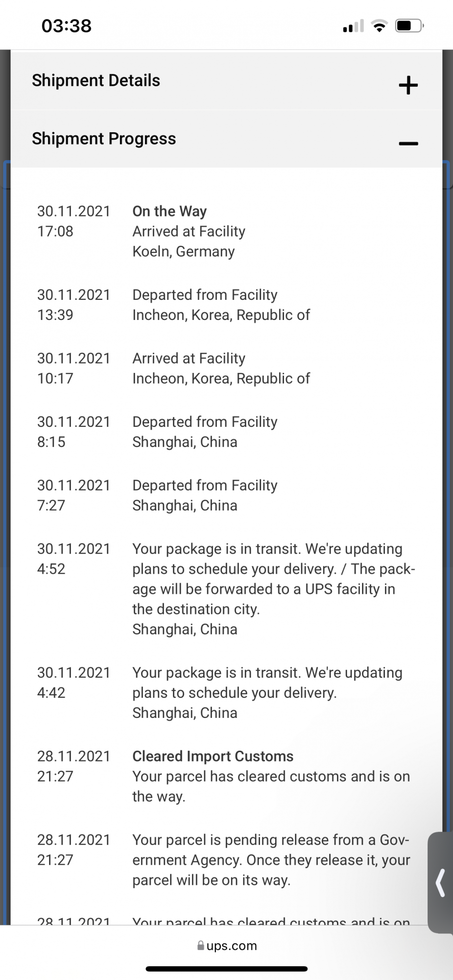This screenshot has width=453, height=980.
Task: Tap the 03:38 clock in status bar
Action: (x=67, y=25)
